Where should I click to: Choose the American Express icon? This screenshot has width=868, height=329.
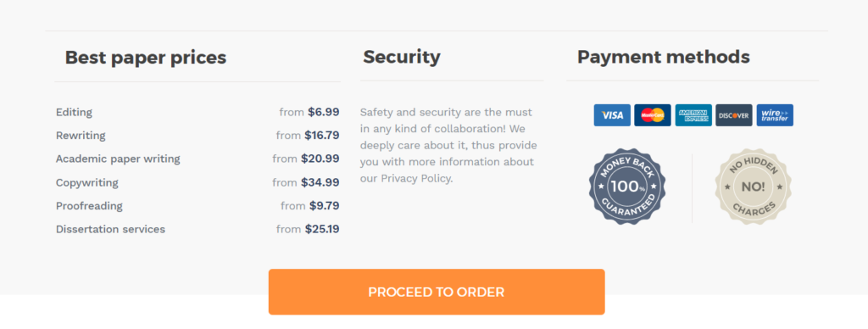[x=693, y=115]
